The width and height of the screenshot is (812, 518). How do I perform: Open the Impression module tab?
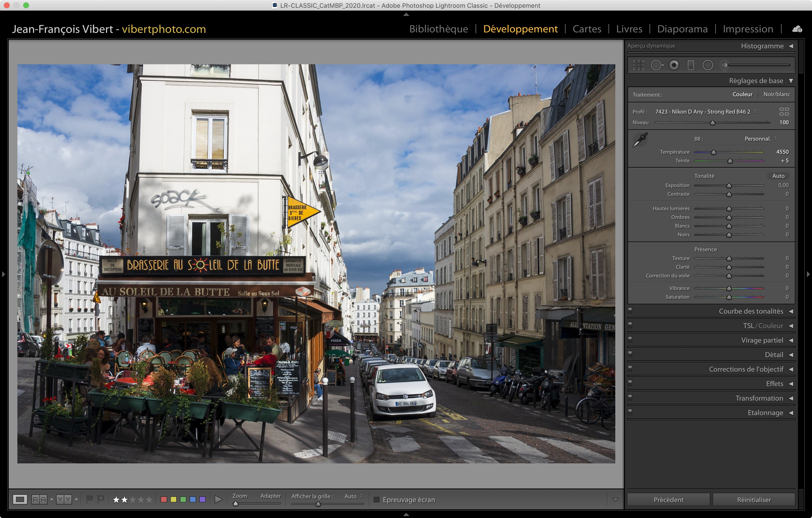click(x=747, y=29)
